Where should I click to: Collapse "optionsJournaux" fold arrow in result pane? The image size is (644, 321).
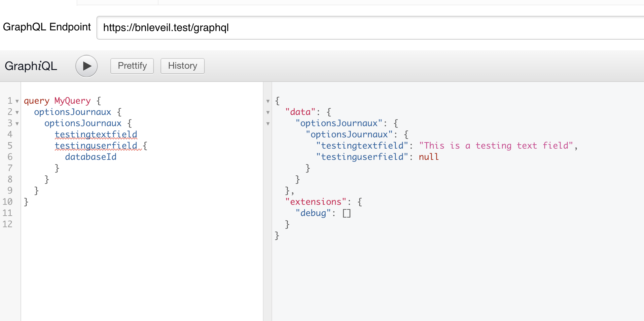tap(268, 124)
